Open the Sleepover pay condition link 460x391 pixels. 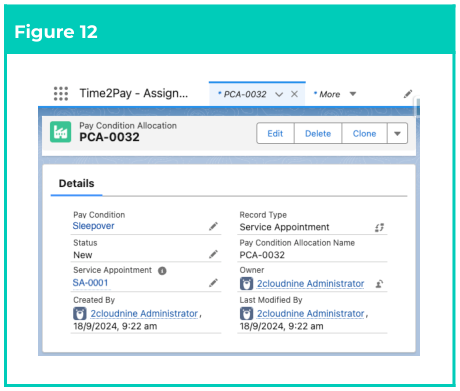pyautogui.click(x=93, y=226)
